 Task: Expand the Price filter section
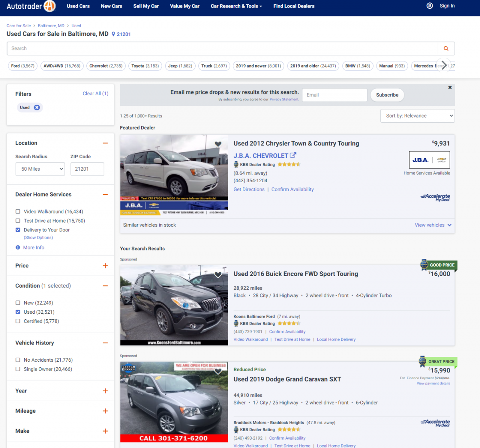(105, 266)
